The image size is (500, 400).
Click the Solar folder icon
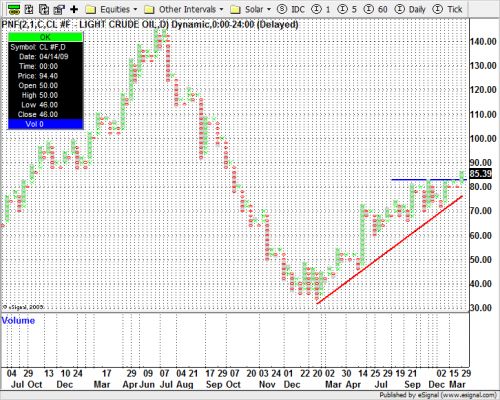pos(236,10)
